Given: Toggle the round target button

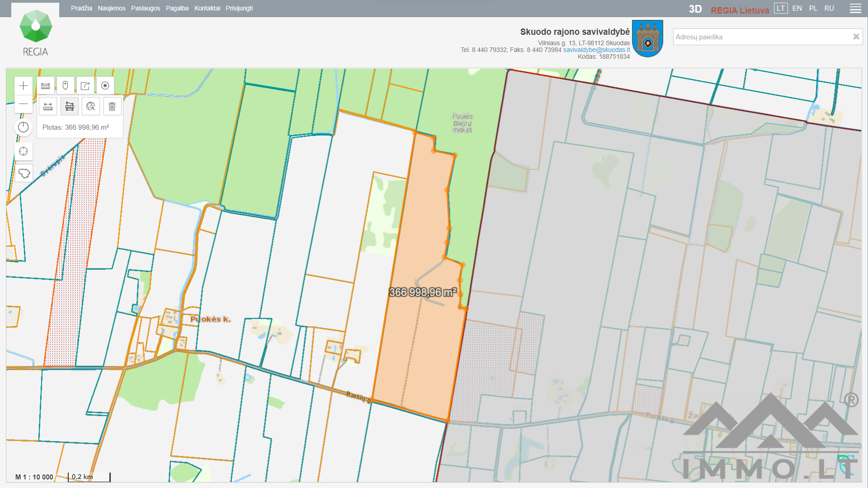Looking at the screenshot, I should click(105, 86).
